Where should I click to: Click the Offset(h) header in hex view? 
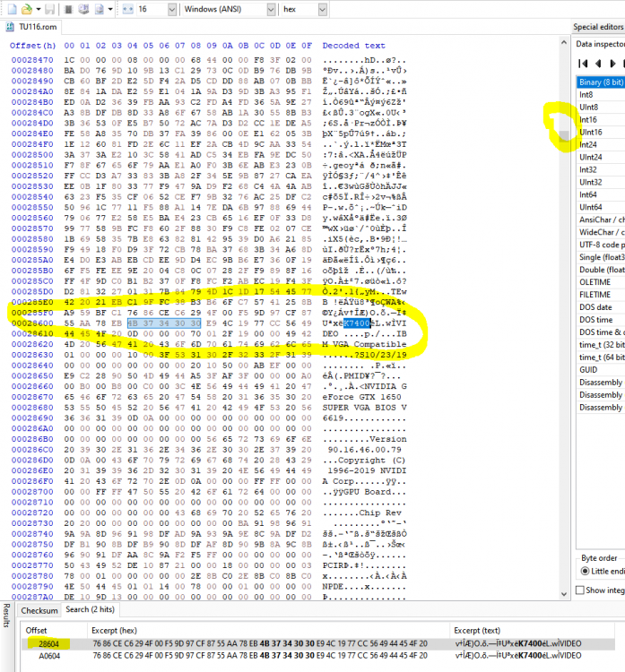point(32,46)
